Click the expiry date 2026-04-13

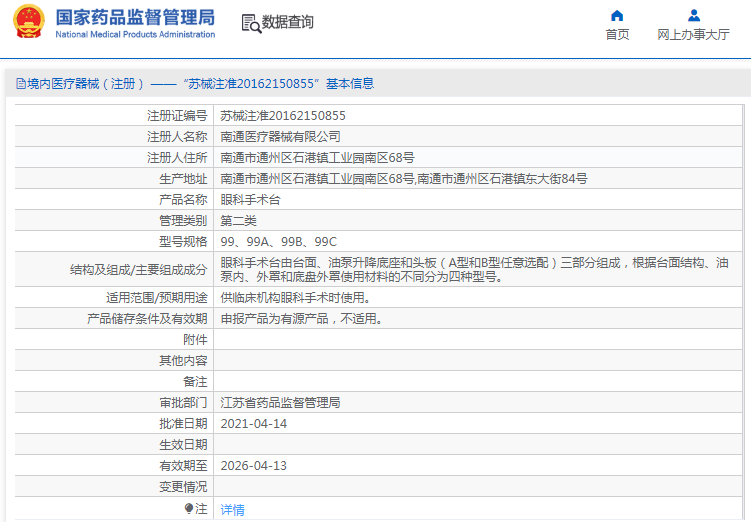click(x=253, y=465)
